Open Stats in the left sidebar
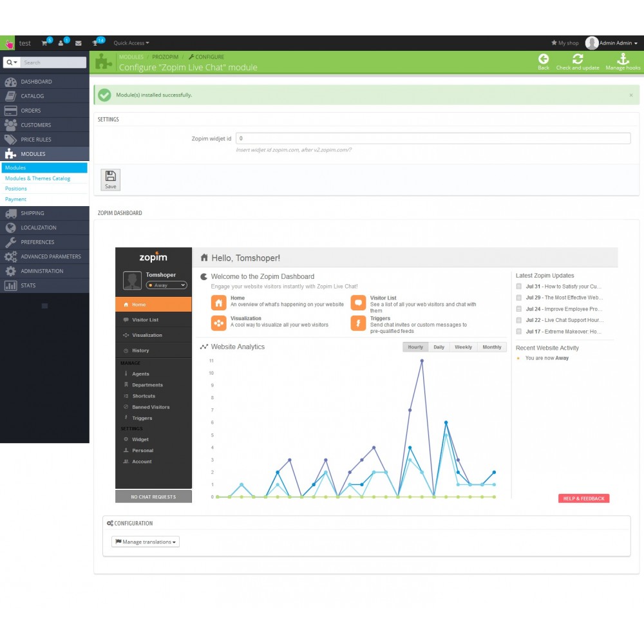The width and height of the screenshot is (644, 644). [45, 285]
